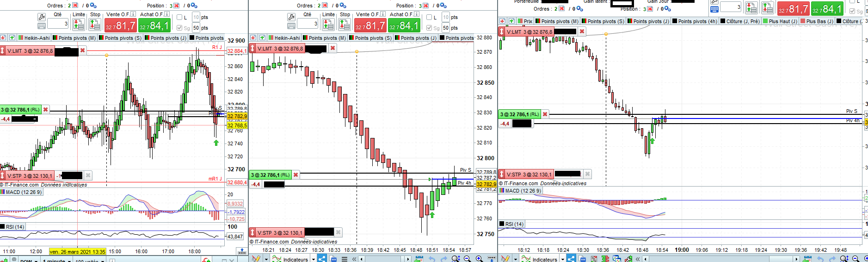
Task: Cancel all orders in right panel
Action: pyautogui.click(x=561, y=9)
